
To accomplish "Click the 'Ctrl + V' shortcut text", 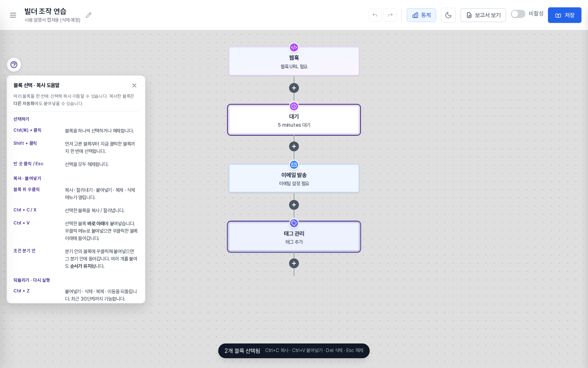I will (22, 223).
